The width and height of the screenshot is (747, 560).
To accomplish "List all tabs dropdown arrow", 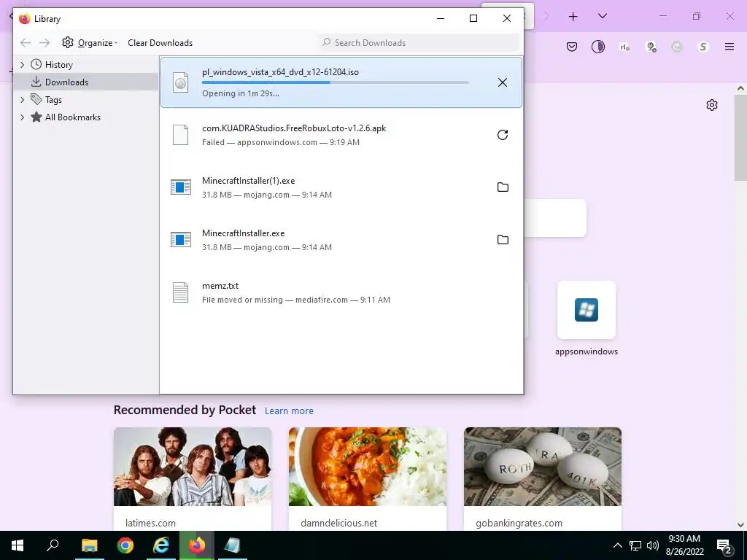I will point(602,17).
